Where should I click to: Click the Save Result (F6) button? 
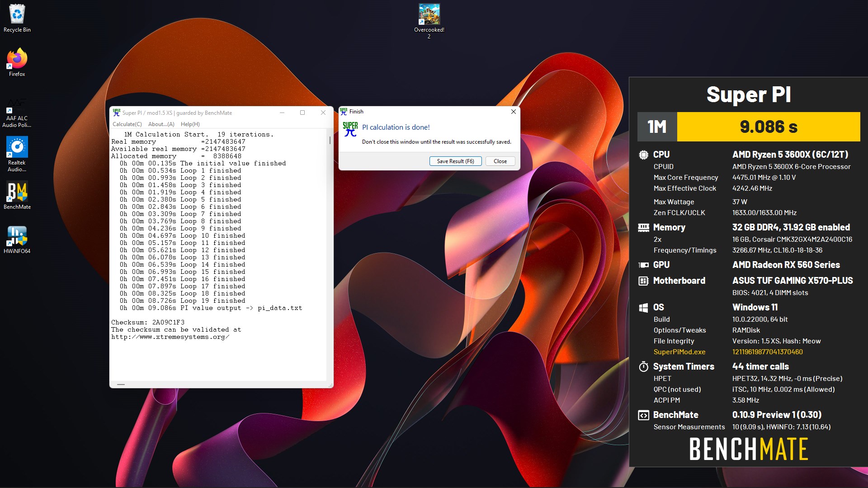pos(455,161)
